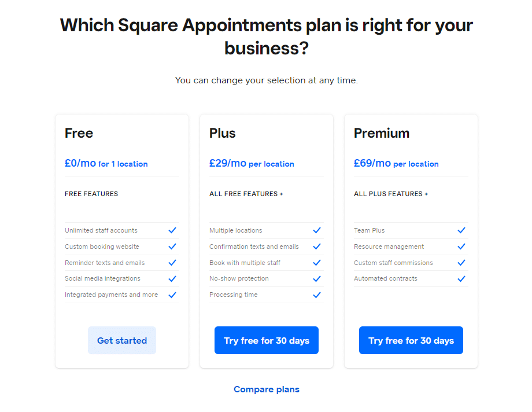Click checkmark beside No-show protection
Image resolution: width=532 pixels, height=412 pixels.
coord(317,278)
